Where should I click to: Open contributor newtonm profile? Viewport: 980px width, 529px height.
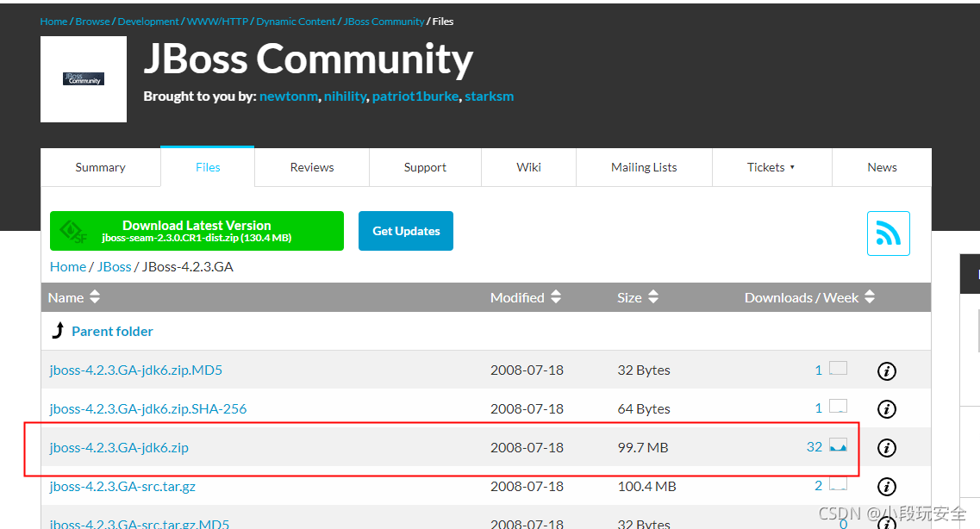click(x=289, y=96)
